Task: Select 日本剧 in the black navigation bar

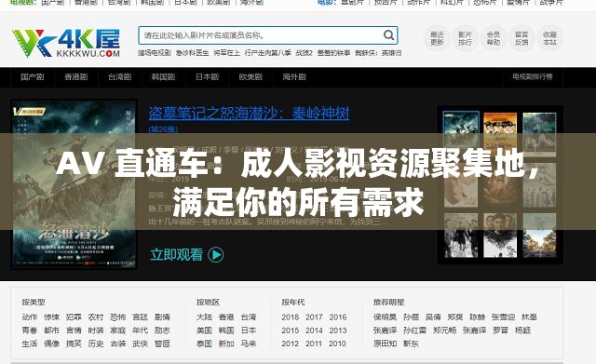Action: coord(207,77)
